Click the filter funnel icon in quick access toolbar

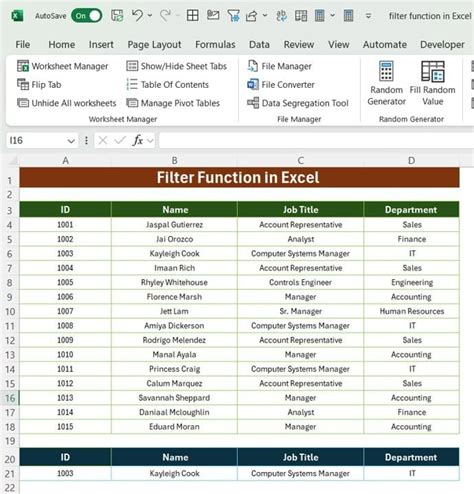pos(233,16)
